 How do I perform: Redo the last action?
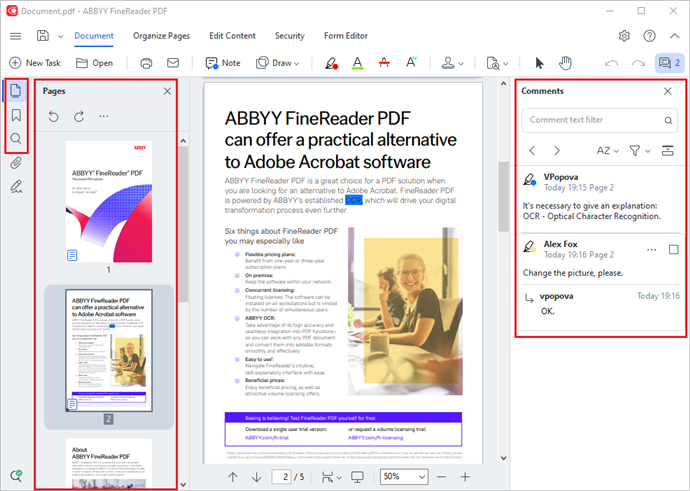coord(638,63)
